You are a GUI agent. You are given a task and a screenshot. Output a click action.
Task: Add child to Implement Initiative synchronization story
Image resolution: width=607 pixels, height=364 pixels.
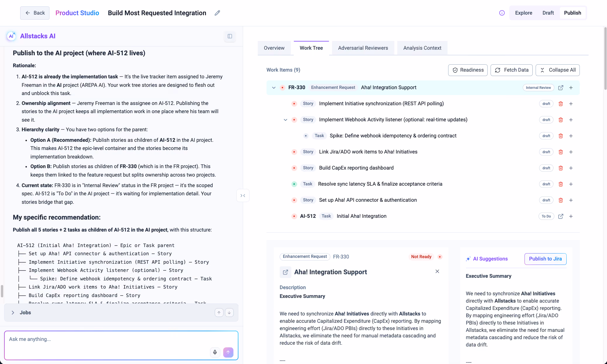[x=571, y=104]
